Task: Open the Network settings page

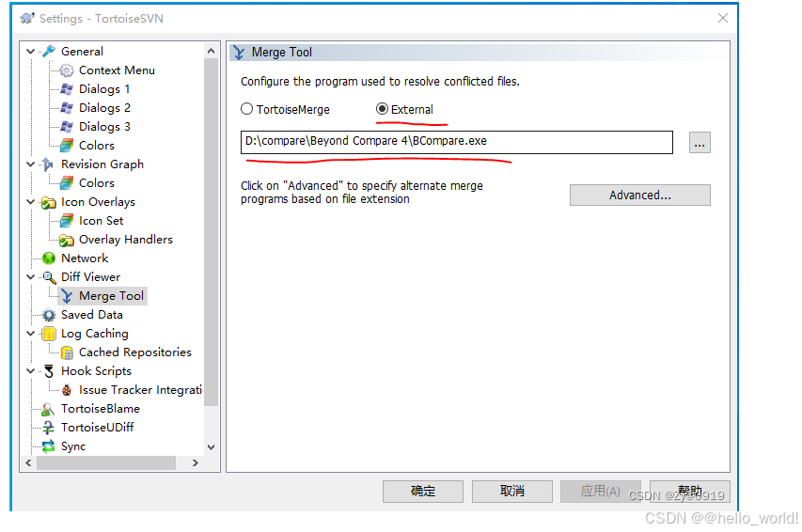Action: coord(85,258)
